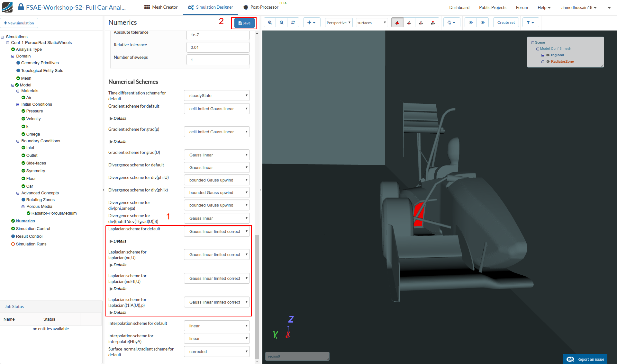Switch to the Mesh Creator tab
This screenshot has height=364, width=617.
(x=160, y=7)
